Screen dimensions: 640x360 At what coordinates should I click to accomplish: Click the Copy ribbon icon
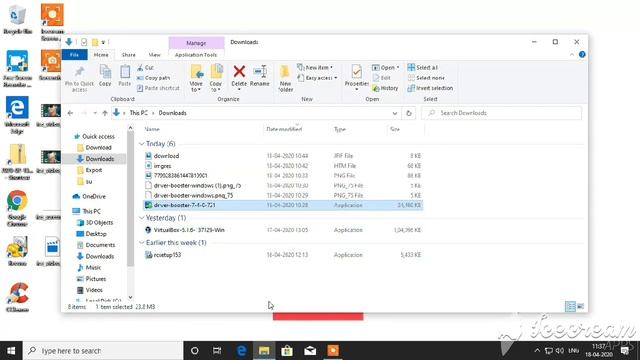(105, 76)
